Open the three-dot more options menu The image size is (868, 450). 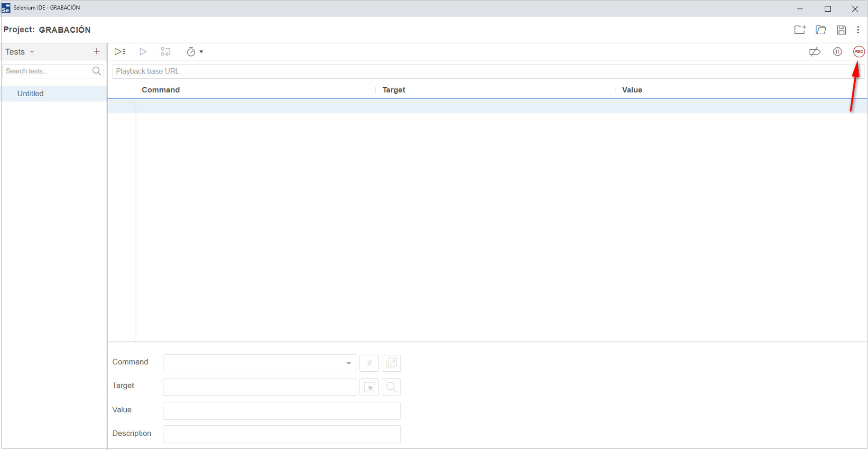click(858, 30)
